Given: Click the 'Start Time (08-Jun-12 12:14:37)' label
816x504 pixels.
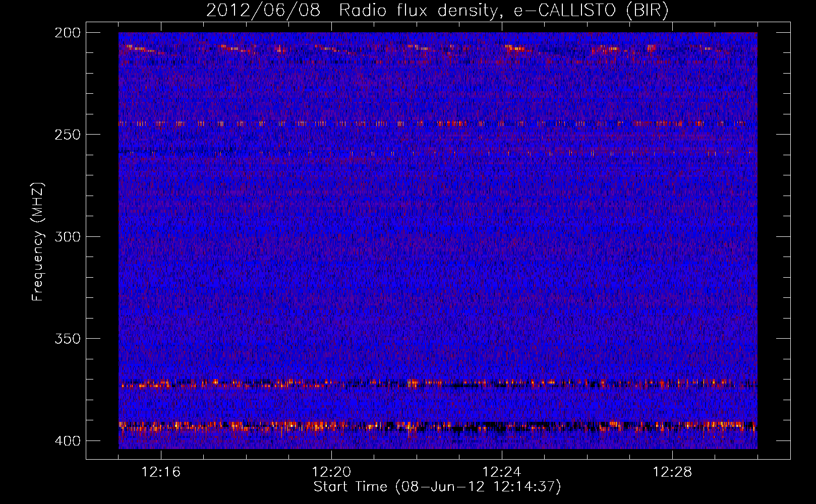Looking at the screenshot, I should 437,487.
